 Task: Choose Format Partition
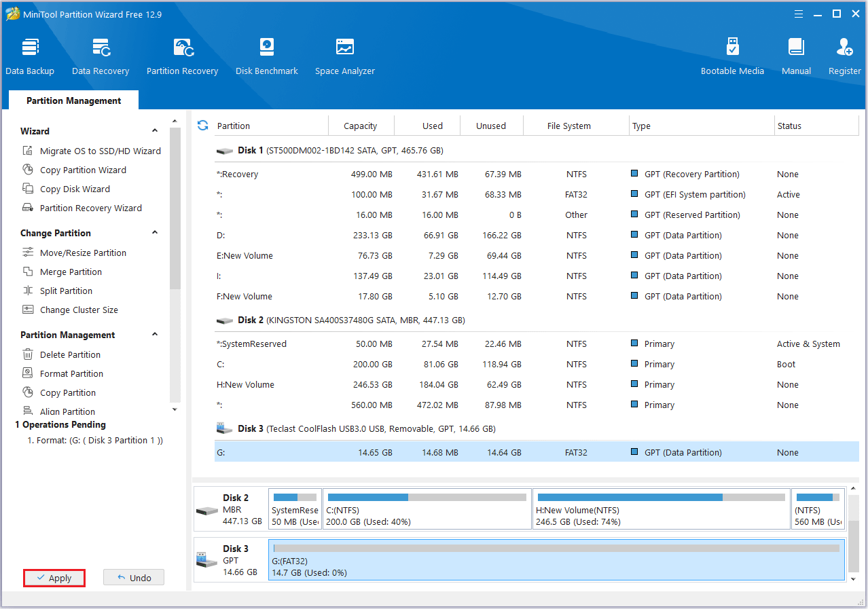pos(63,373)
